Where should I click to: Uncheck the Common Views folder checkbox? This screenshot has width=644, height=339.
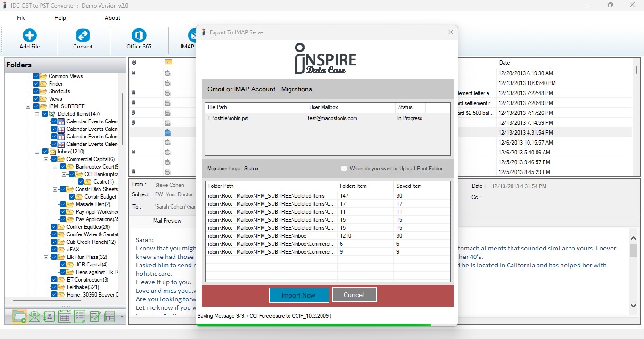36,76
